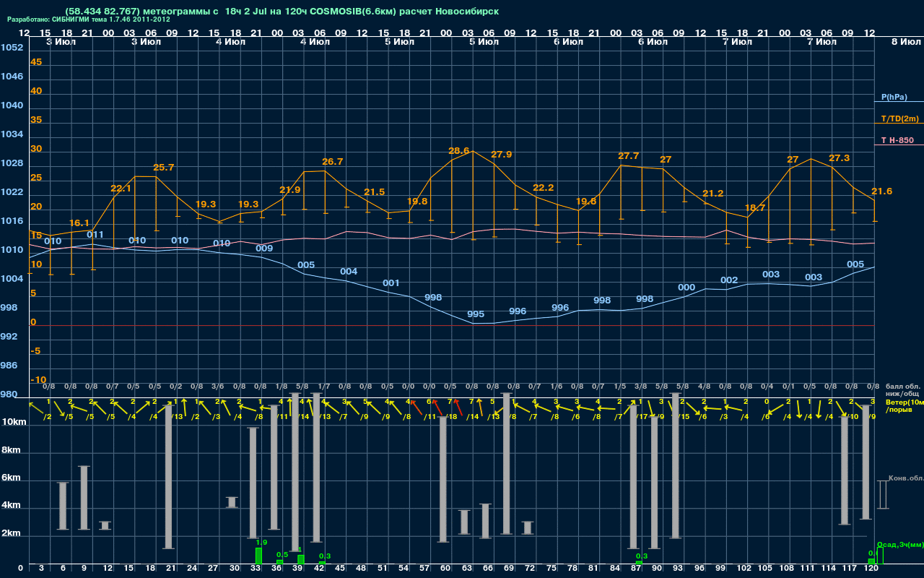The width and height of the screenshot is (924, 578).
Task: Click the 26.7 temperature label
Action: pos(332,162)
